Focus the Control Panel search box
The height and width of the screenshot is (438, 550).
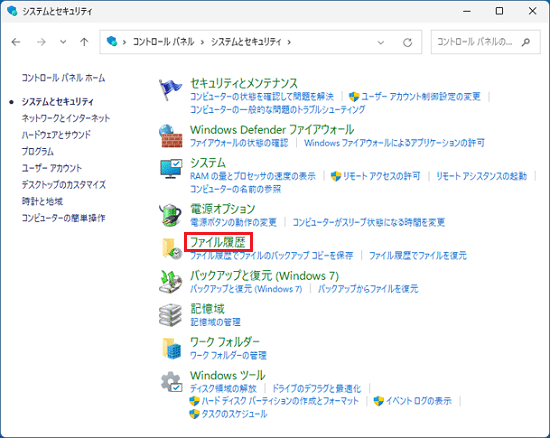coord(485,42)
